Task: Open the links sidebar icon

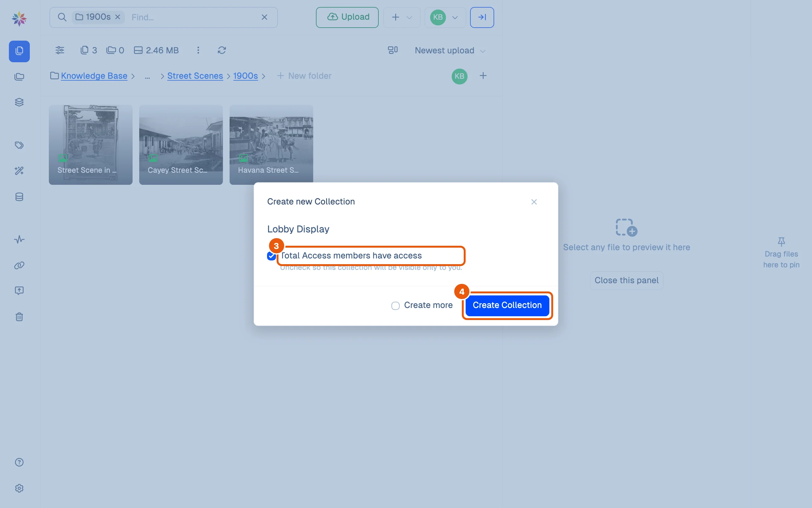Action: 19,265
